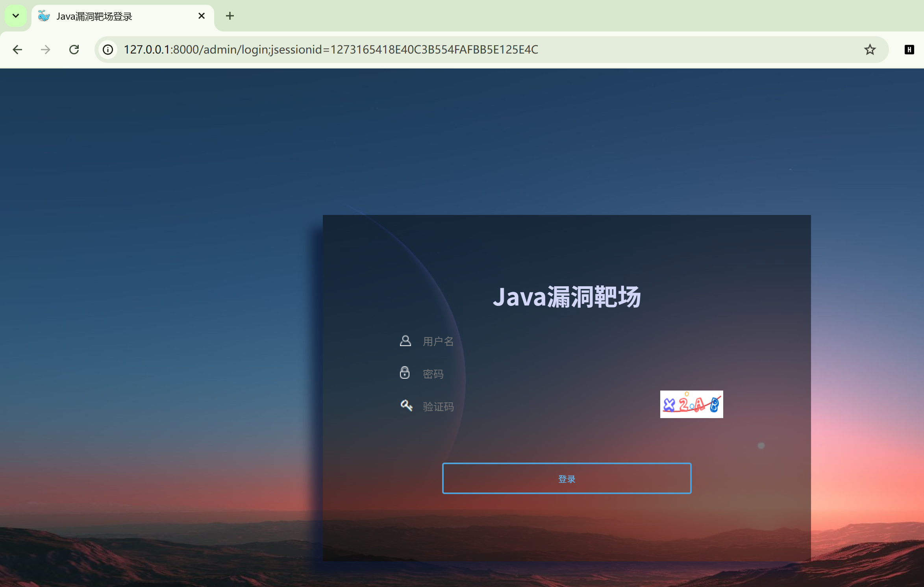Click the browser back arrow

[17, 50]
